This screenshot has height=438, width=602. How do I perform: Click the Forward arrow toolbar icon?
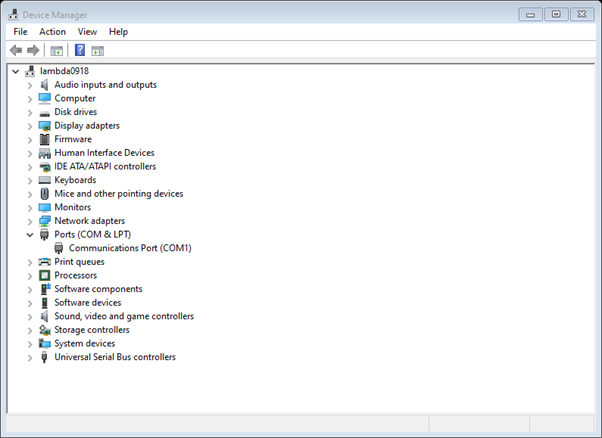[x=33, y=50]
